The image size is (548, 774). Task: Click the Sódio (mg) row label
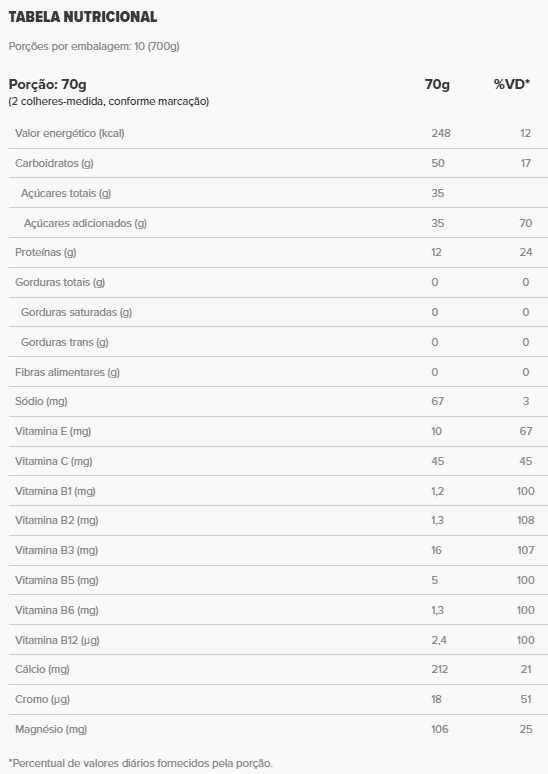click(x=41, y=401)
